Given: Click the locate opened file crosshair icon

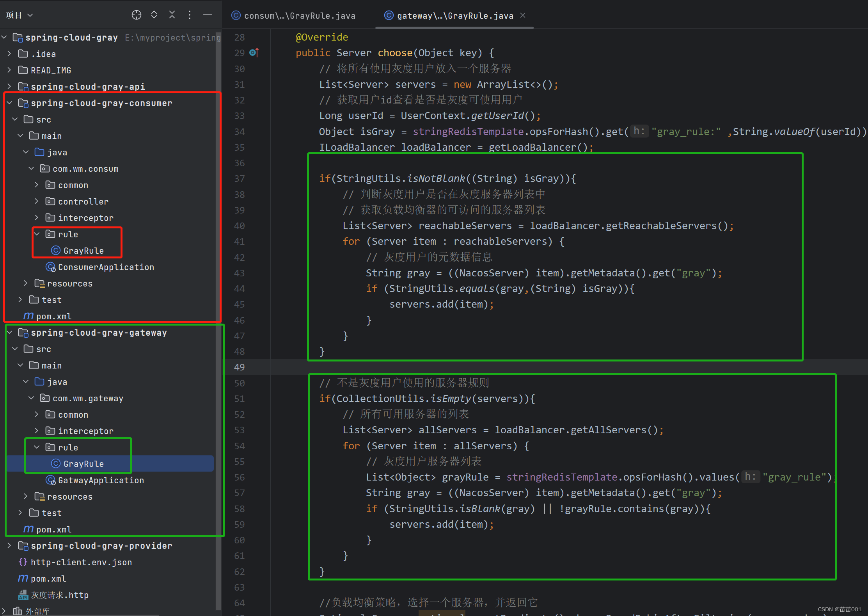Looking at the screenshot, I should click(136, 15).
